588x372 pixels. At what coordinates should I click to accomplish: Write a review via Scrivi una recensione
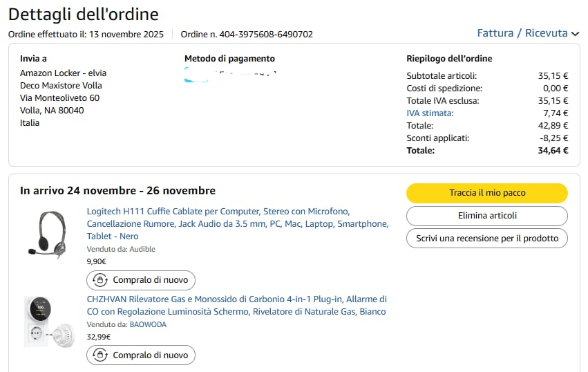pos(486,239)
